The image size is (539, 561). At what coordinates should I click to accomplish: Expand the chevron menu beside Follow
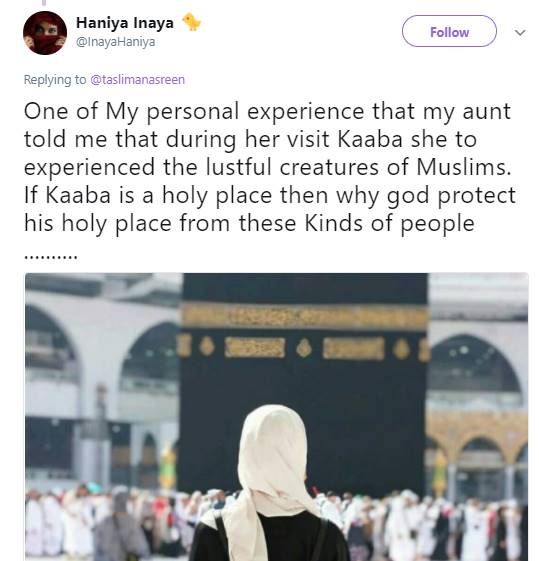(x=520, y=32)
